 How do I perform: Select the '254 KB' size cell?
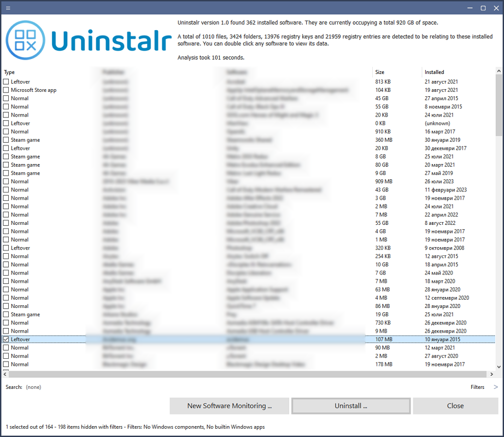click(383, 257)
